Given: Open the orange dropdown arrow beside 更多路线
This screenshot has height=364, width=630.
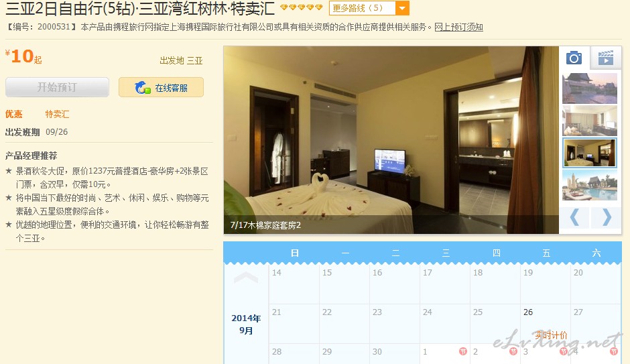Looking at the screenshot, I should click(x=402, y=8).
